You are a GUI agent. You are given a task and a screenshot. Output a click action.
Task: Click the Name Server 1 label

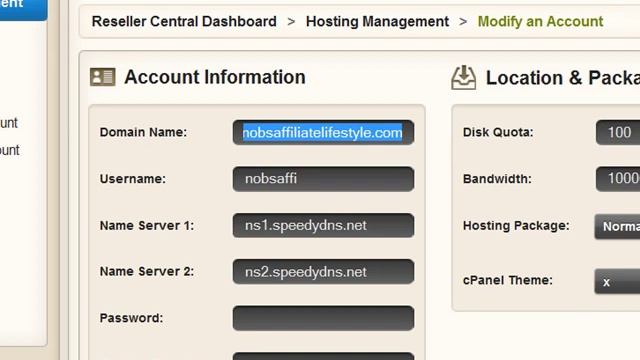[147, 225]
